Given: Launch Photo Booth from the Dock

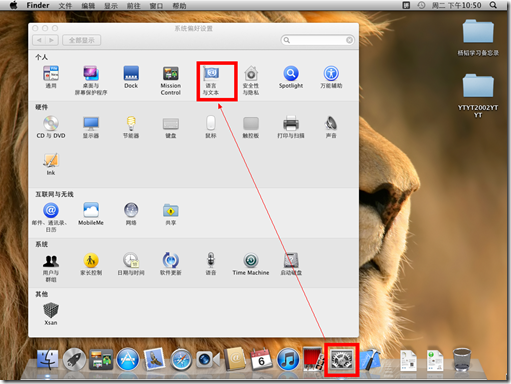Looking at the screenshot, I should point(313,360).
